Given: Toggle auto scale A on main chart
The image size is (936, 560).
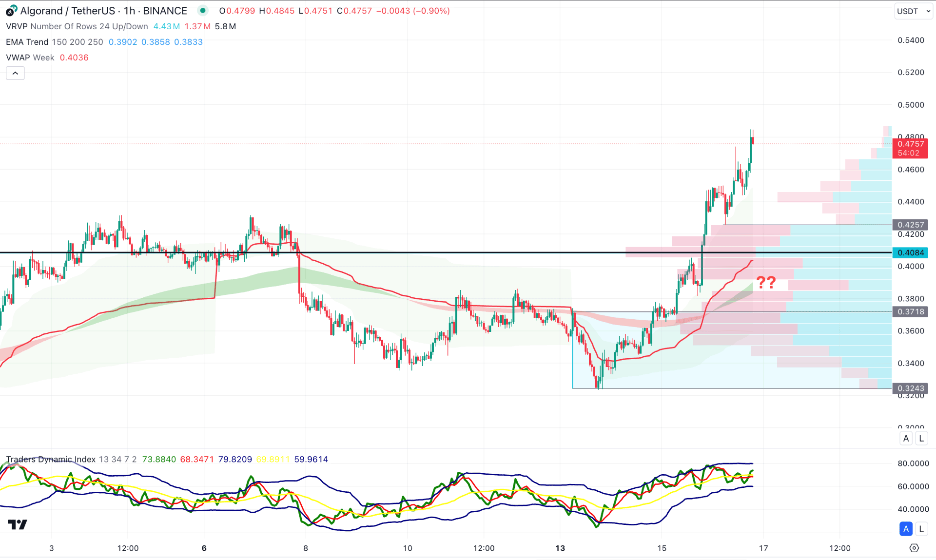Looking at the screenshot, I should pos(906,438).
